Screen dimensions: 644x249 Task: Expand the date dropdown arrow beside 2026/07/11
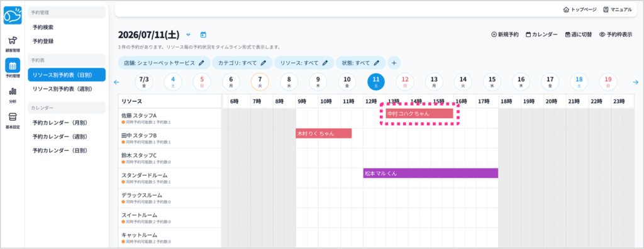coord(188,35)
